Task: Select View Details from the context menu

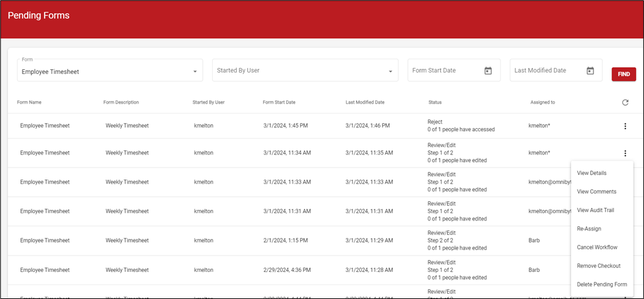Action: point(591,173)
